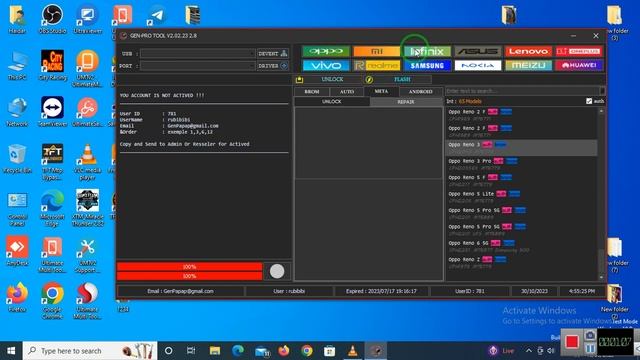Select Oppo Reno 6 5G model
This screenshot has height=360, width=640.
(x=521, y=246)
